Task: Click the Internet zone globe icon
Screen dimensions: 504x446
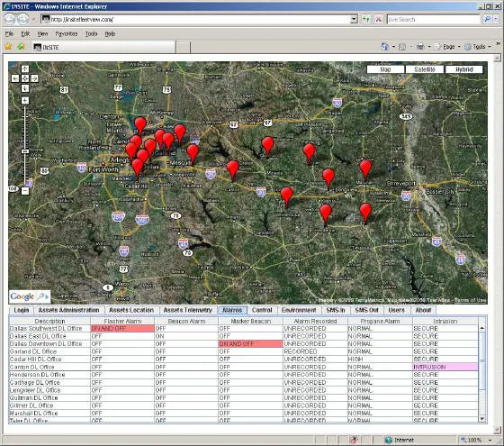Action: click(x=388, y=440)
